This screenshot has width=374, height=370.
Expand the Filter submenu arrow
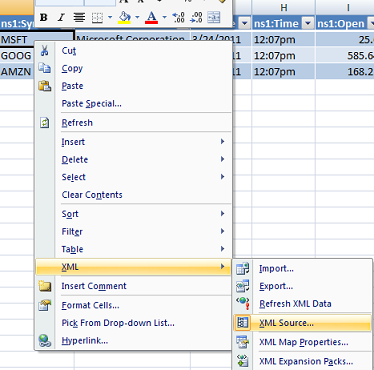(x=223, y=231)
